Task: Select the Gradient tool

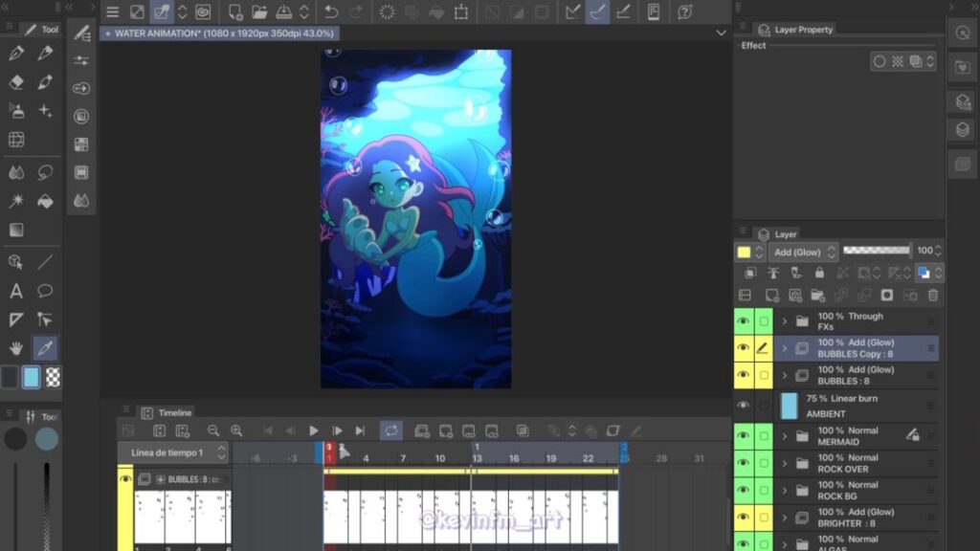Action: click(16, 230)
